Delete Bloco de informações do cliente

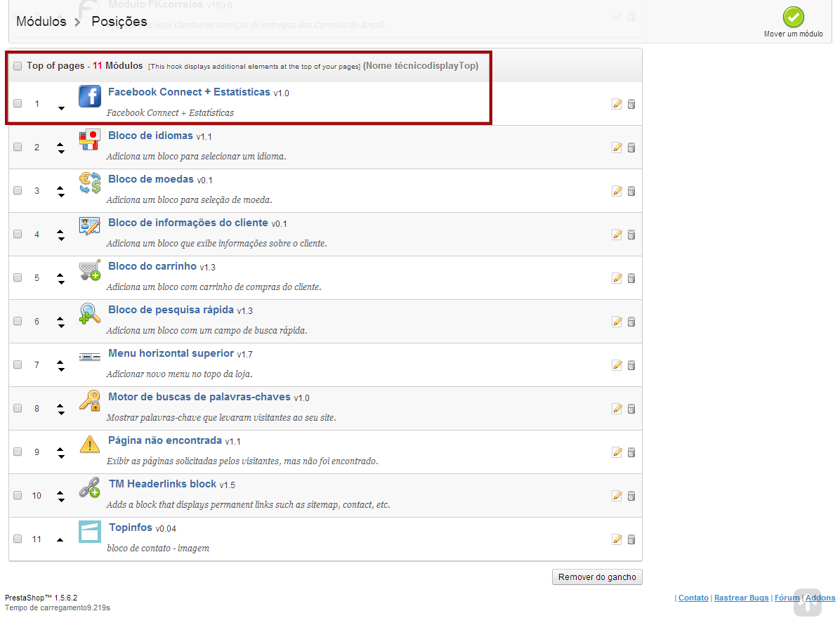[x=631, y=234]
